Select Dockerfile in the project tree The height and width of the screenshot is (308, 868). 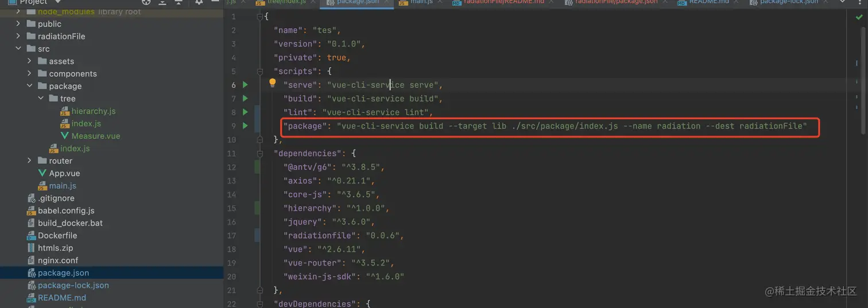pos(57,236)
